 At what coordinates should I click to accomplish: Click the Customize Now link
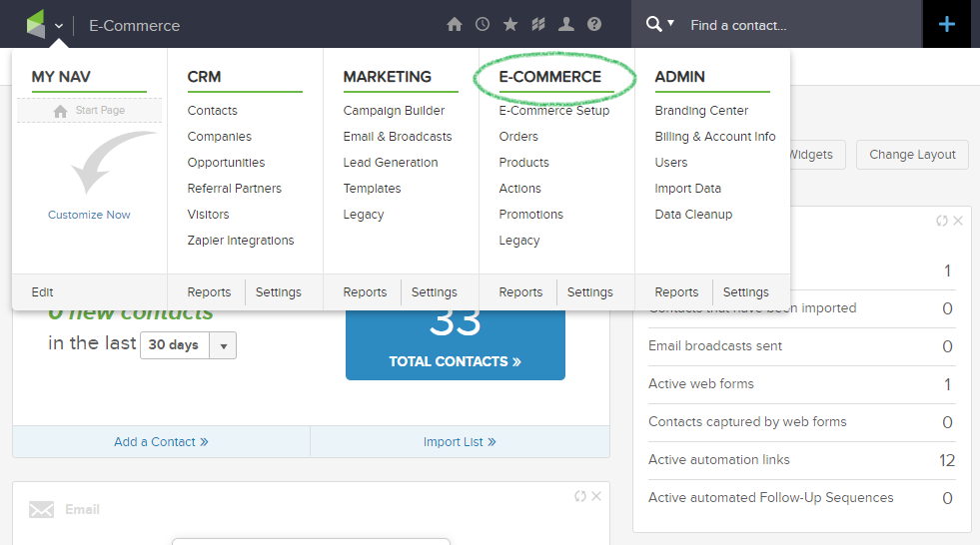click(89, 215)
